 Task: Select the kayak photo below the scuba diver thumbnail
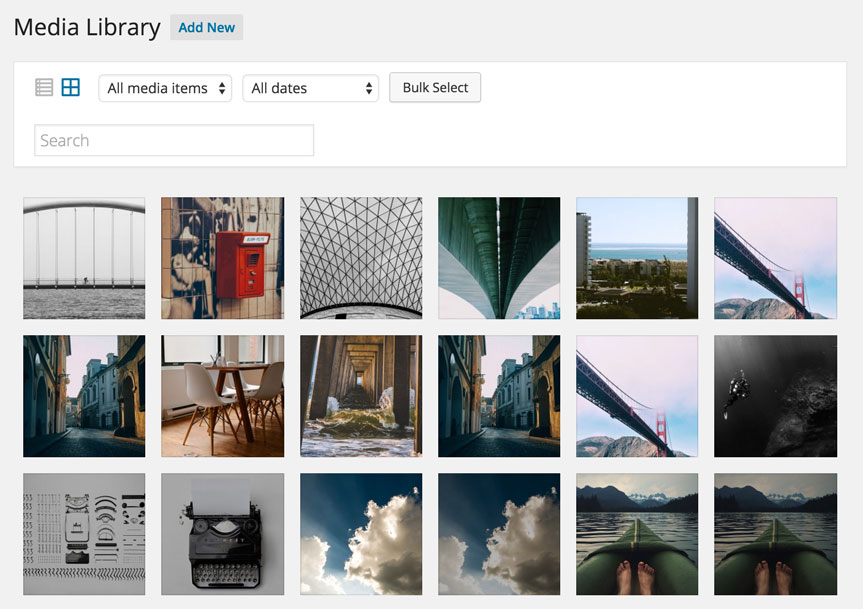click(775, 534)
